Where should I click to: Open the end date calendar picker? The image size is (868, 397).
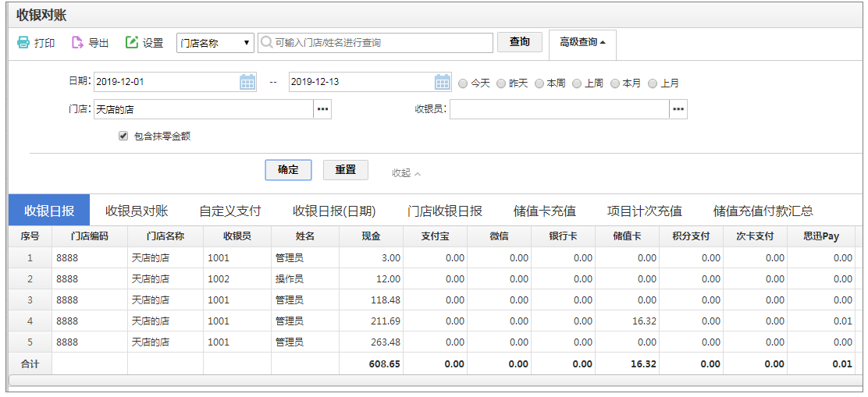443,82
